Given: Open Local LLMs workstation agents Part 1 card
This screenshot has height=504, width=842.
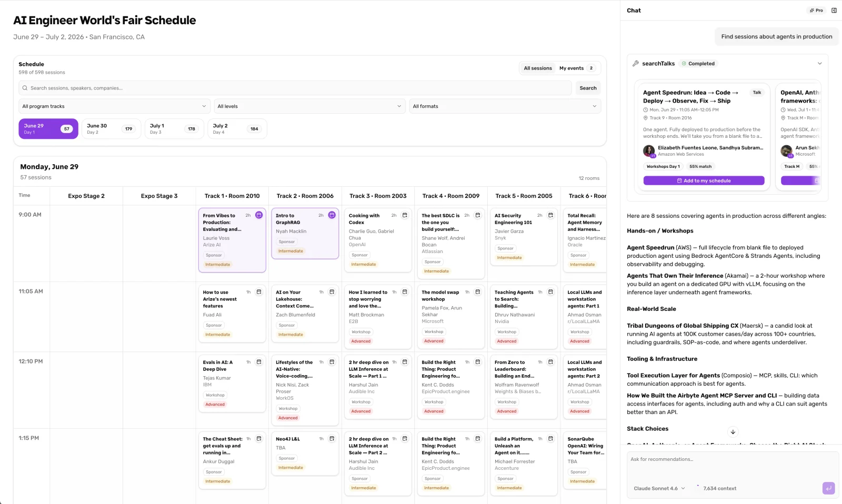Looking at the screenshot, I should [584, 317].
